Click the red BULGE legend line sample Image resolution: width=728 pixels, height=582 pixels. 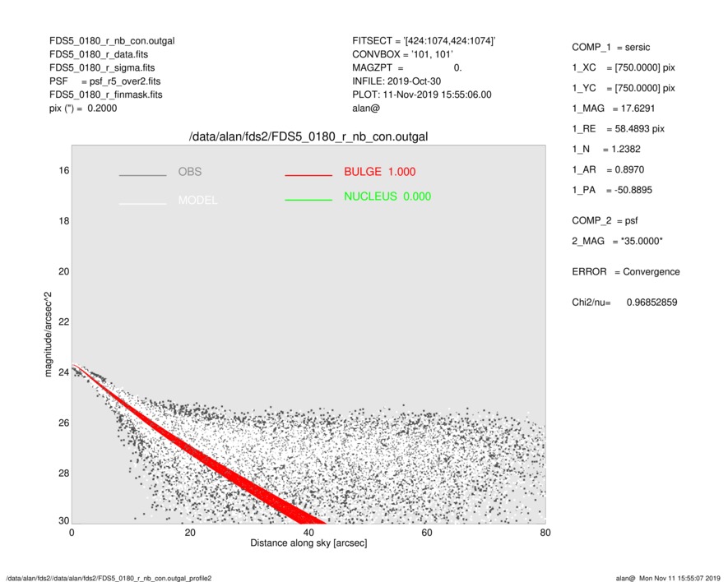click(x=308, y=175)
